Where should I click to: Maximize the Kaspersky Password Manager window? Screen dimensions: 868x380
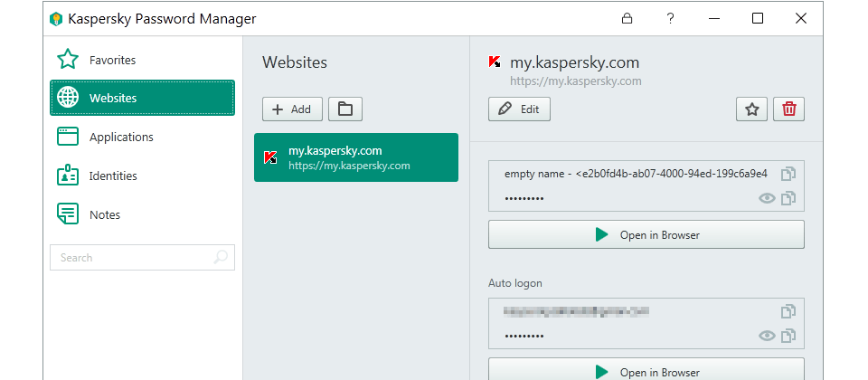[758, 18]
